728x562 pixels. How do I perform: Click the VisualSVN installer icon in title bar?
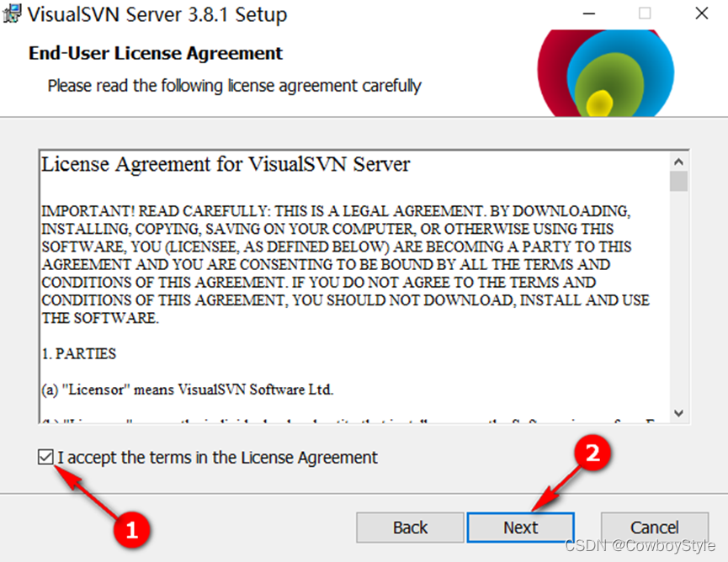[12, 13]
